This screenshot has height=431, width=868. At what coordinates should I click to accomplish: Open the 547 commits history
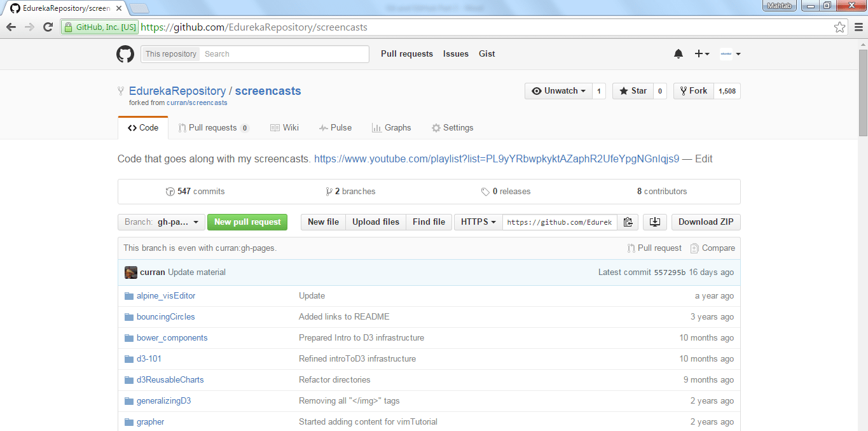tap(195, 192)
